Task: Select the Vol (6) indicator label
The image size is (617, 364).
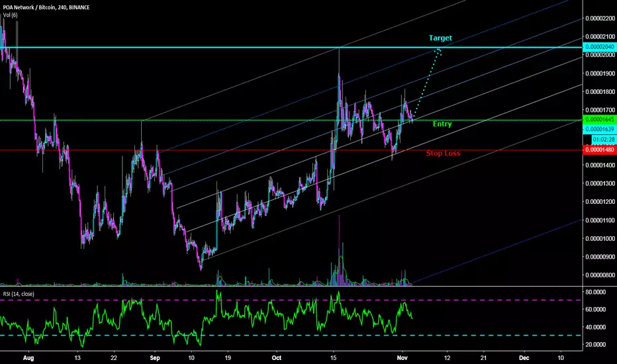Action: 10,15
